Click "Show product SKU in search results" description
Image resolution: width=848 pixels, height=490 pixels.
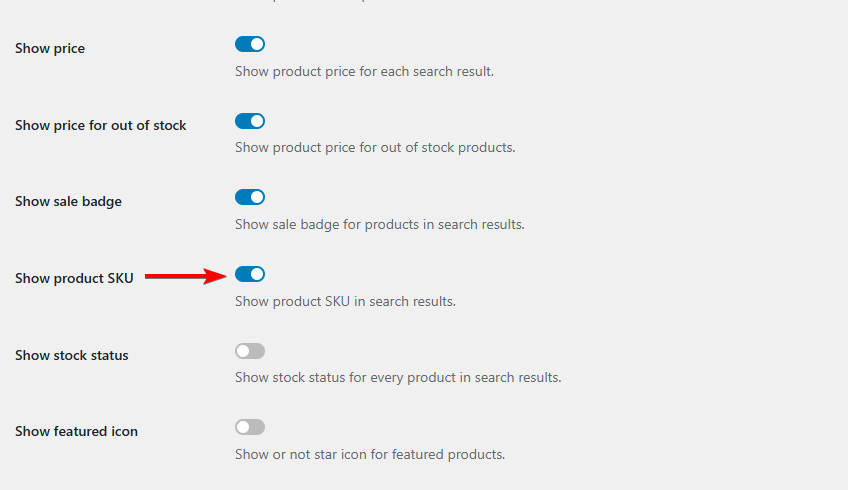(x=345, y=301)
